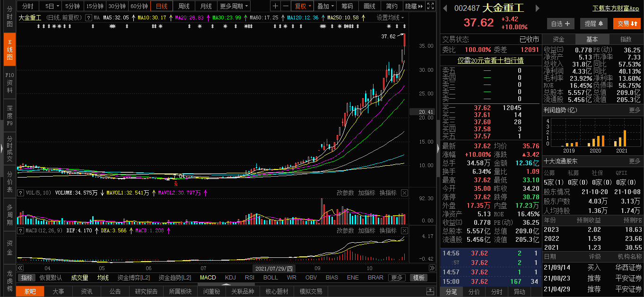Select BOLL indicator
This screenshot has width=644, height=297.
270,278
